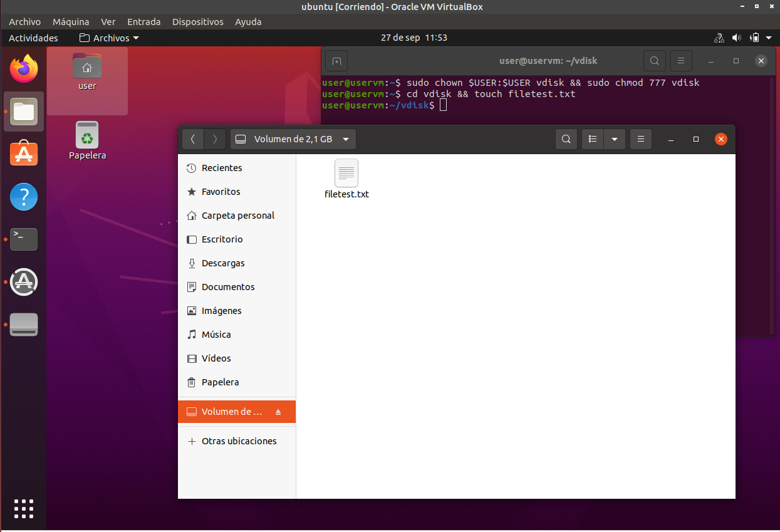Toggle list view in the Files window
The image size is (780, 532).
coord(593,139)
